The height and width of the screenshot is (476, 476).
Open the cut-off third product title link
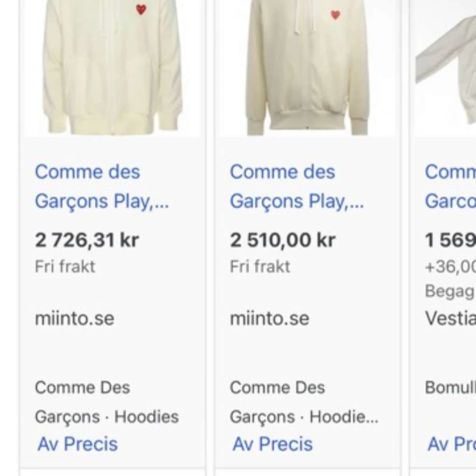pos(450,186)
